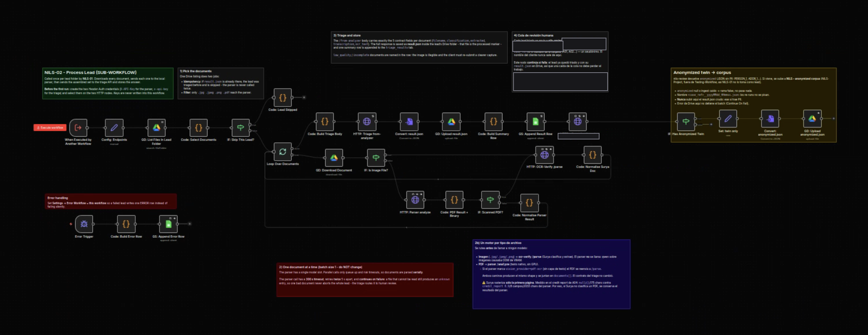Select the GD: Upload result.json node
The width and height of the screenshot is (868, 335).
[451, 122]
